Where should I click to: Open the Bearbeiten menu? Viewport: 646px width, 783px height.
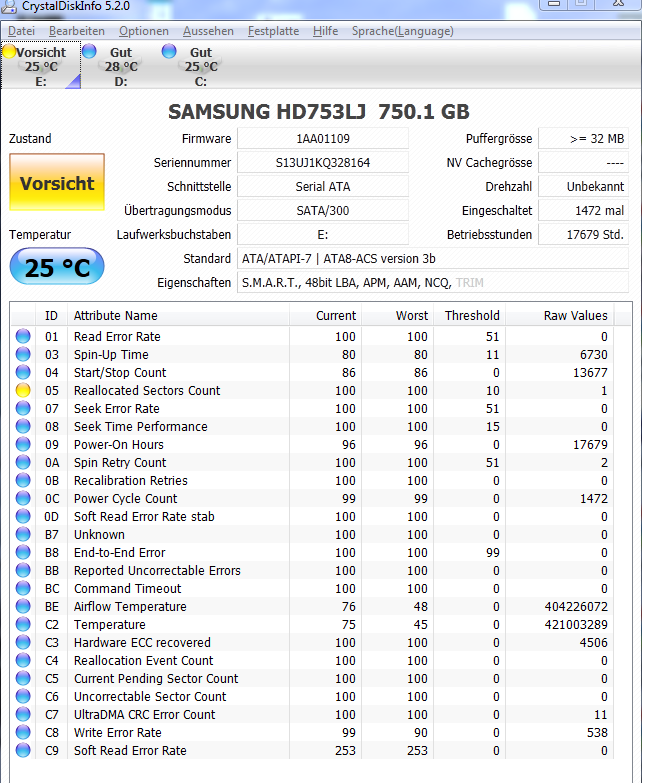(x=77, y=31)
